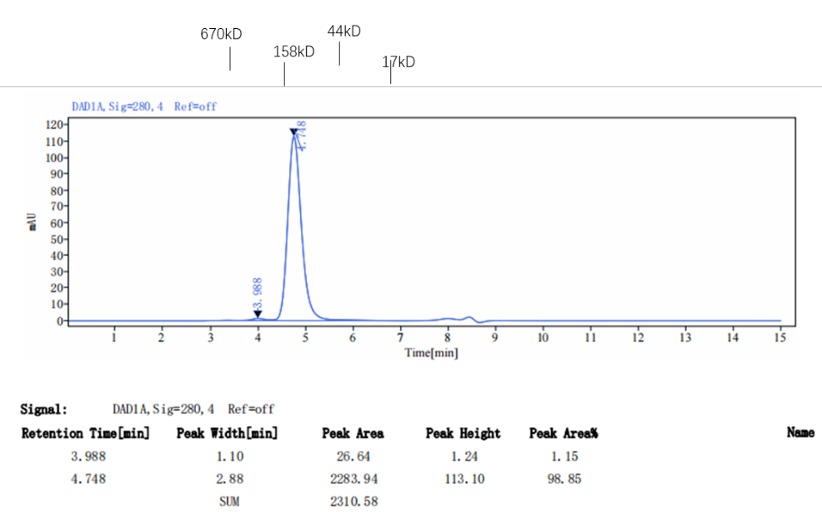Click the SUM total value 2310.58
This screenshot has height=512, width=822.
355,501
